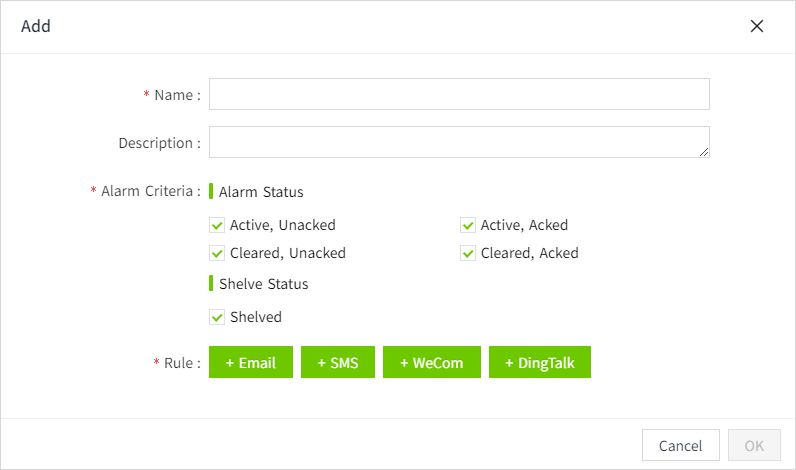Close the Add dialog with the X icon

(757, 26)
